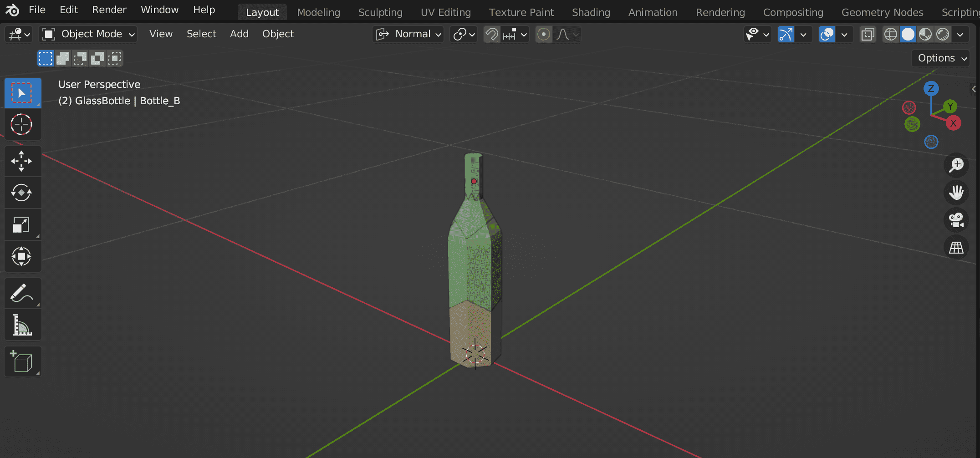The height and width of the screenshot is (458, 980).
Task: Switch to the Shading workspace tab
Action: click(x=591, y=12)
